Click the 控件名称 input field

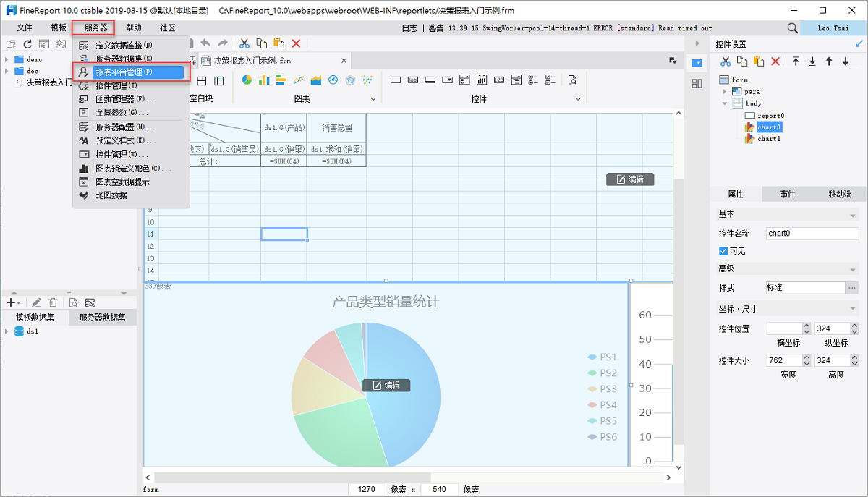click(812, 234)
